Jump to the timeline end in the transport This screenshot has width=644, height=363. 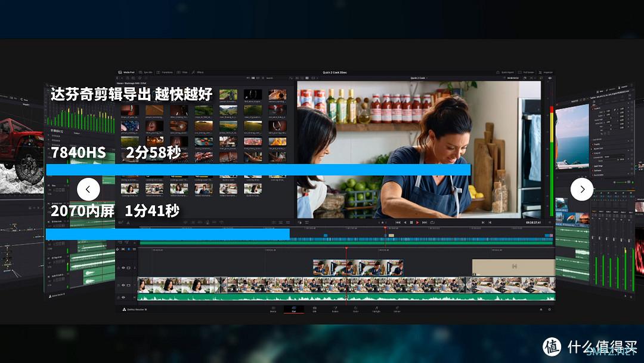tap(425, 223)
